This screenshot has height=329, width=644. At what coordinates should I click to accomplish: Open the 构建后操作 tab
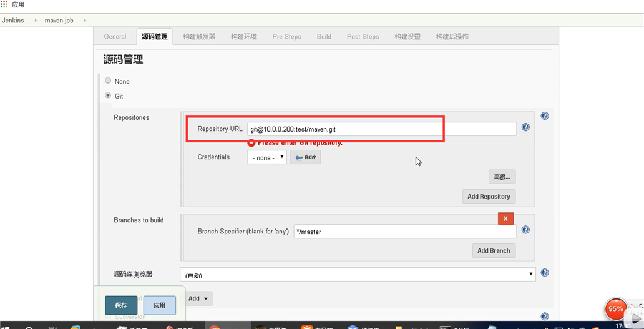452,37
